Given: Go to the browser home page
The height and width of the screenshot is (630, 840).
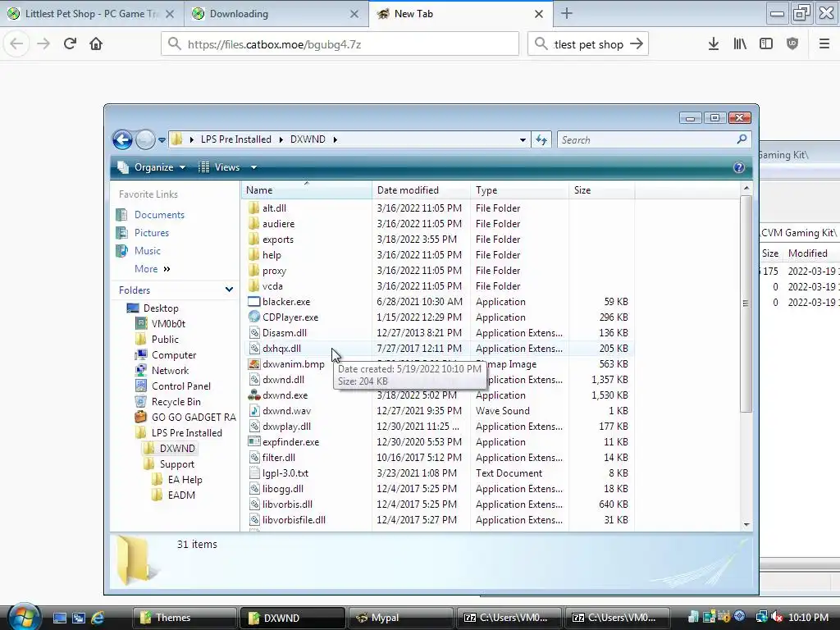Looking at the screenshot, I should click(96, 43).
